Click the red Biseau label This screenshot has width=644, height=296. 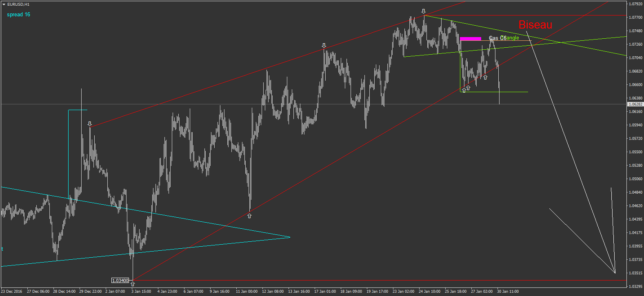[x=535, y=25]
